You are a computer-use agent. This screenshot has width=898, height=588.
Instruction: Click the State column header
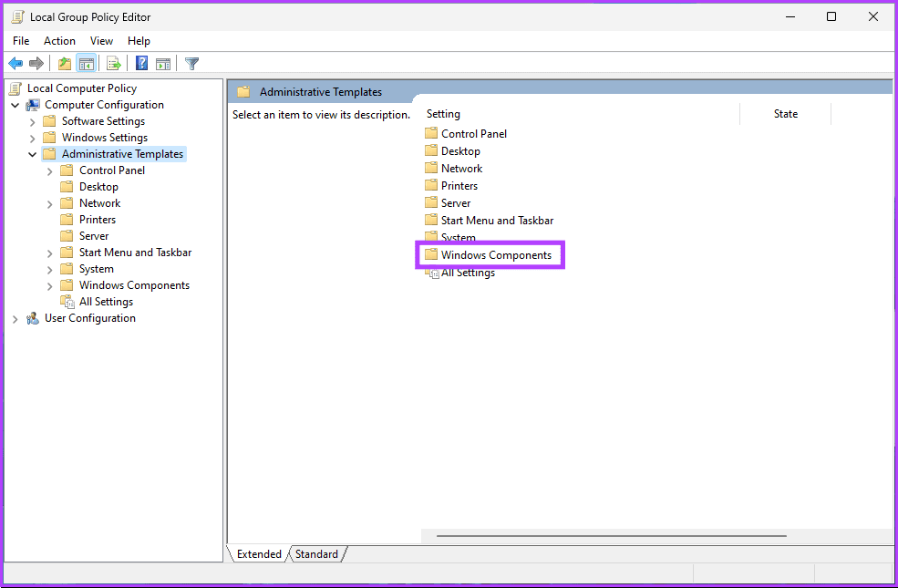[785, 114]
